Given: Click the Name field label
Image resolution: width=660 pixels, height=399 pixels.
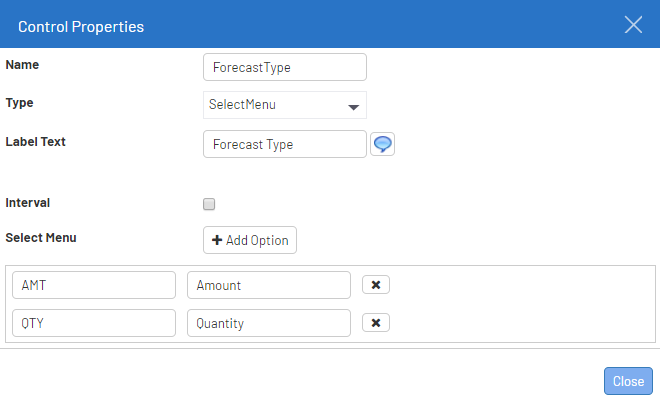Looking at the screenshot, I should pos(22,65).
